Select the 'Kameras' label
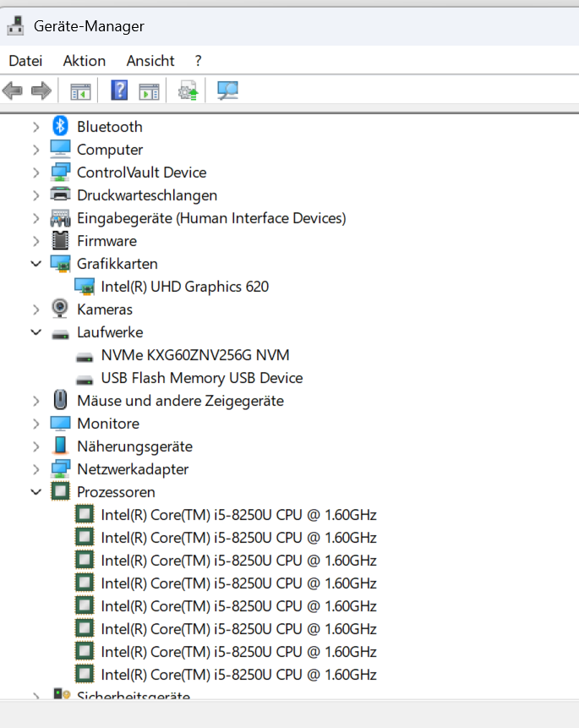The image size is (579, 728). (105, 309)
